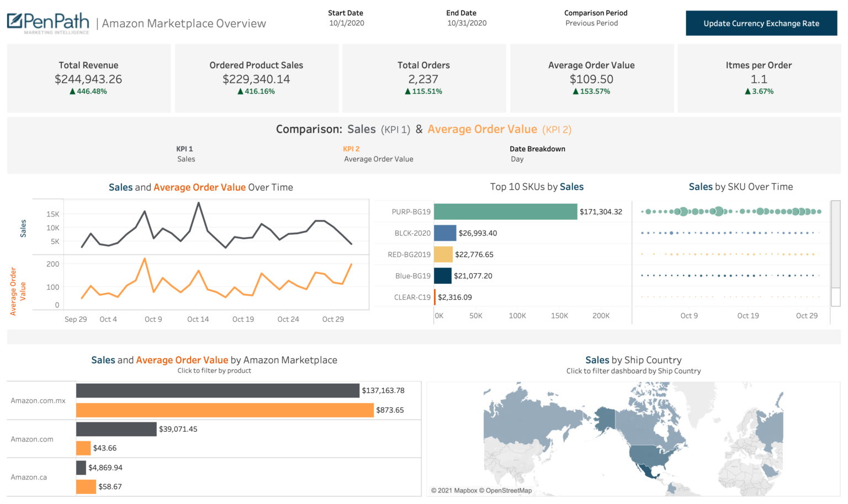Open the KPI 2 selector showing Average Order Value
Viewport: 848px width, 504px height.
(x=378, y=159)
